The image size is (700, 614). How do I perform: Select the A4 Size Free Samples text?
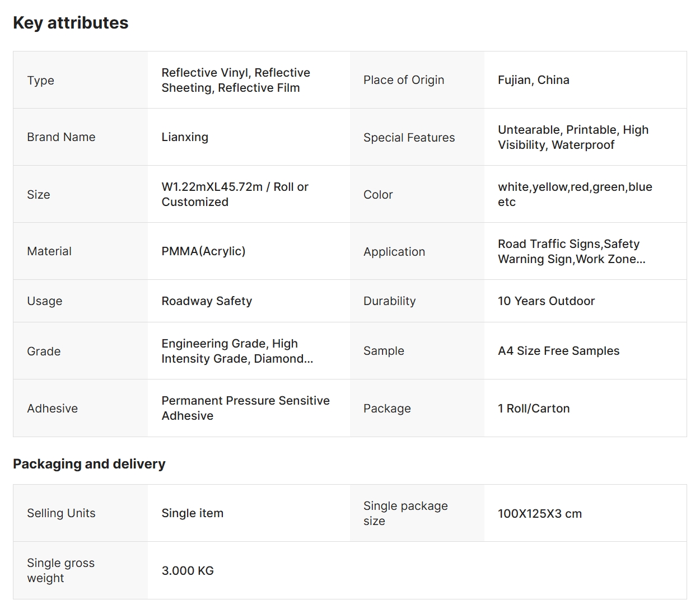click(x=558, y=351)
